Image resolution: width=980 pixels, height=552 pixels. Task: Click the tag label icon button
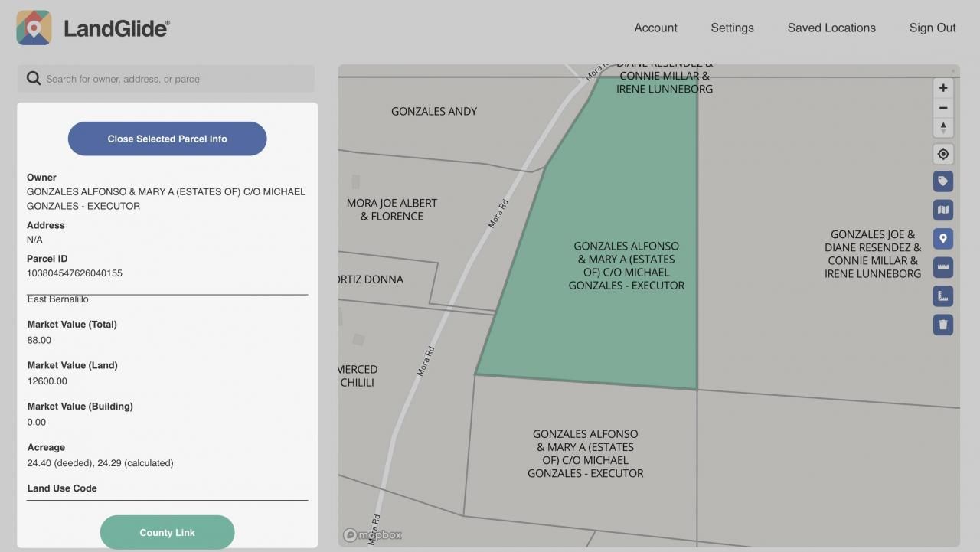943,181
